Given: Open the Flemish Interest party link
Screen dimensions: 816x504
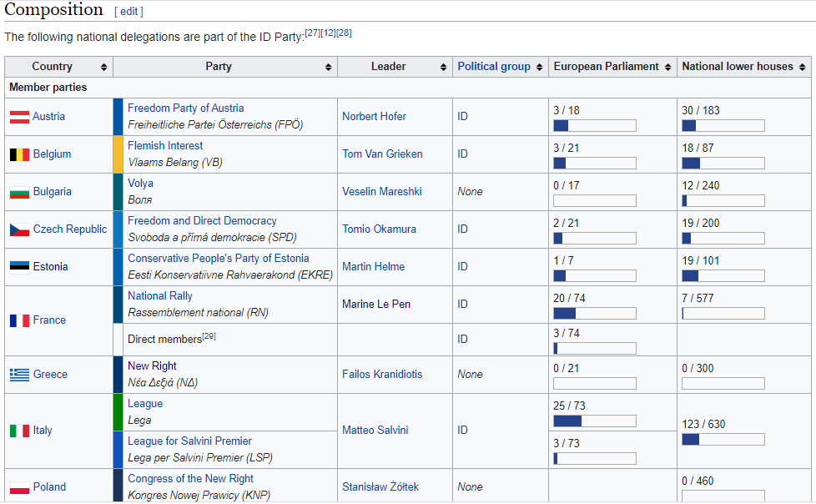Looking at the screenshot, I should (x=165, y=146).
